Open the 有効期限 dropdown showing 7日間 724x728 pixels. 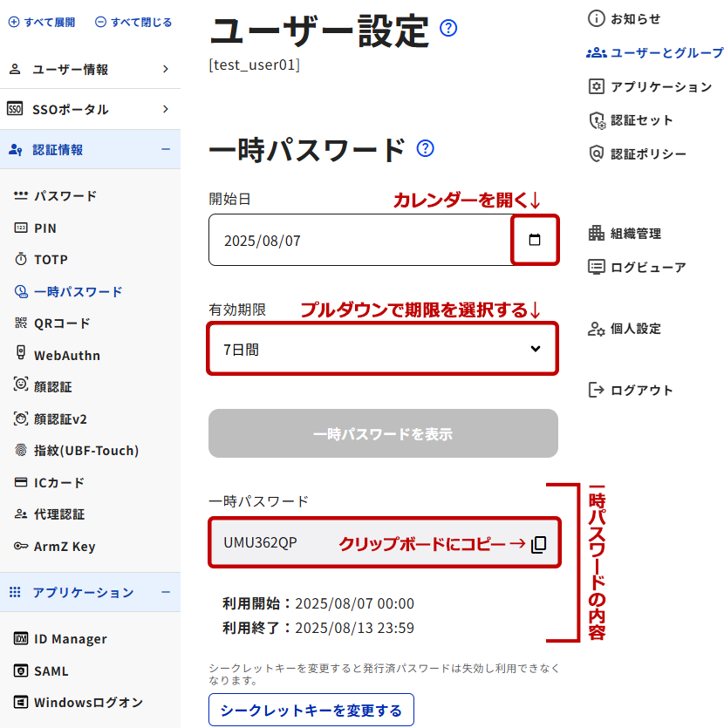(x=382, y=350)
